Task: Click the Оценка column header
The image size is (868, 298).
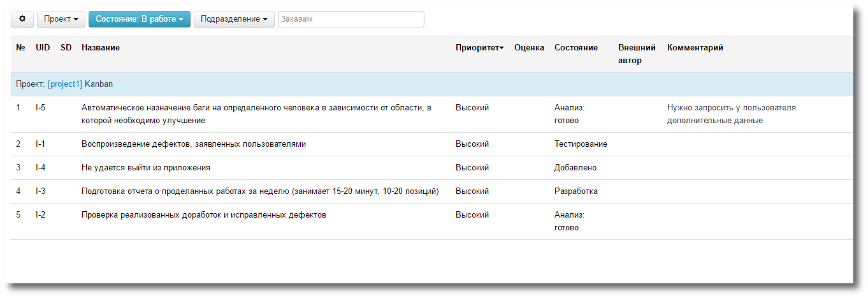Action: point(529,48)
